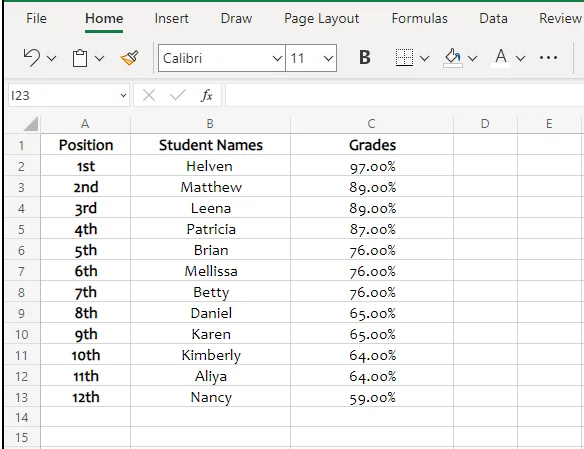Select the 1st position cell
Image resolution: width=584 pixels, height=449 pixels.
coord(86,166)
